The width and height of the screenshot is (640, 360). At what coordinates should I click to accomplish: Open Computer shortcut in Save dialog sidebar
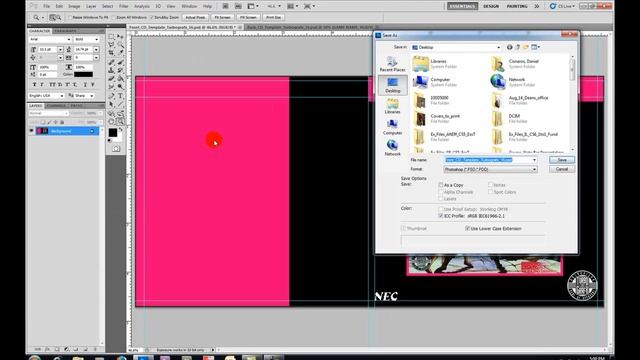pyautogui.click(x=392, y=127)
